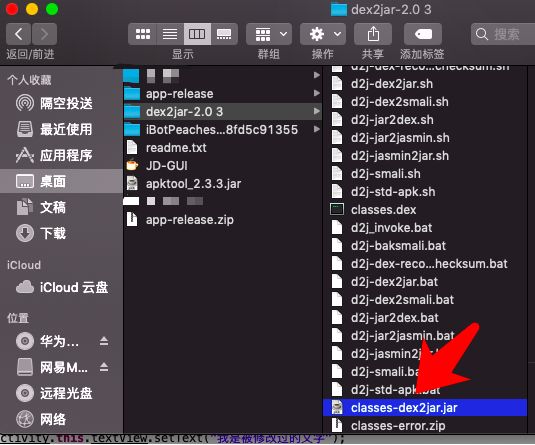Click the Add Tags button (添加标签)

[423, 34]
